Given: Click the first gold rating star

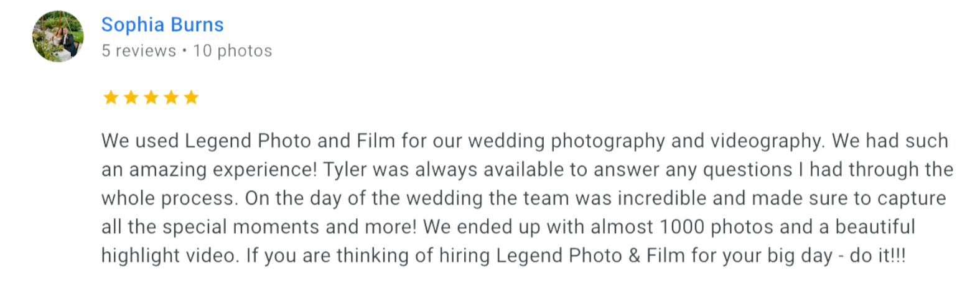Looking at the screenshot, I should pos(111,98).
